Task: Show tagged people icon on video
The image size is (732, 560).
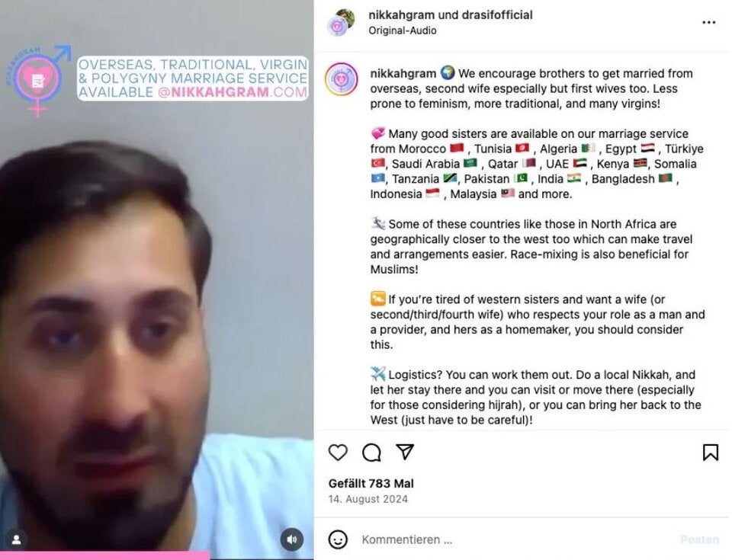Action: point(16,540)
